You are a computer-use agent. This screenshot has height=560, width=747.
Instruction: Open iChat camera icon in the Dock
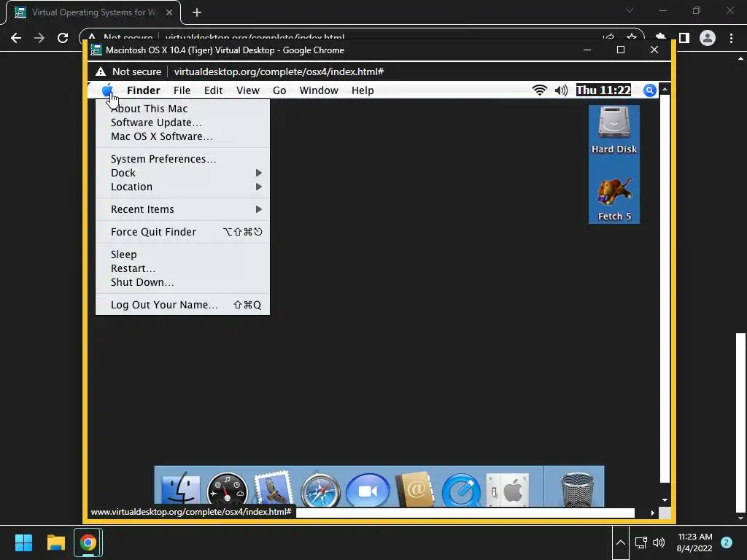click(x=368, y=490)
